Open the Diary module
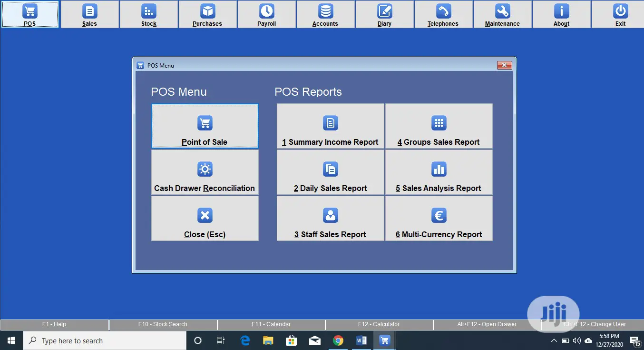Viewport: 644px width, 350px height. 384,14
